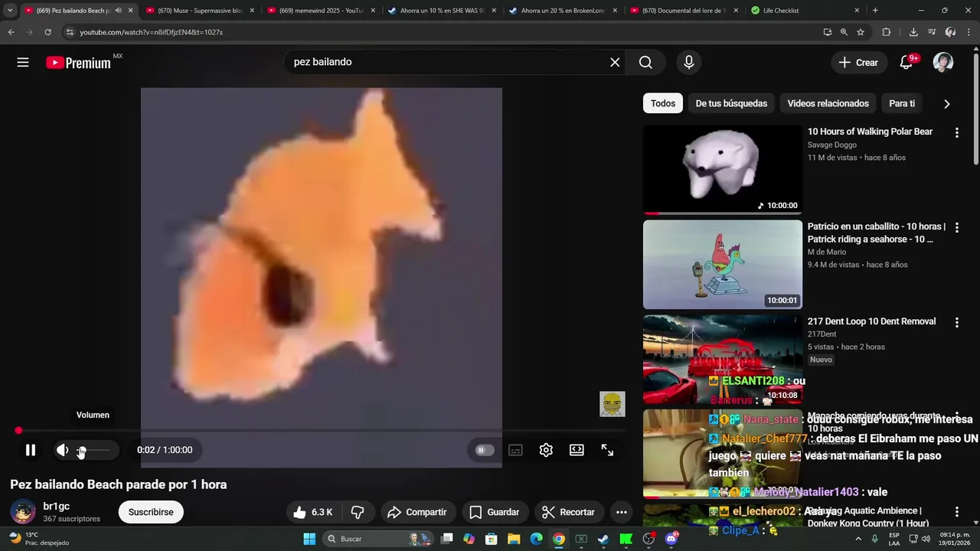Switch to the memewind 2025 tab

[x=322, y=11]
